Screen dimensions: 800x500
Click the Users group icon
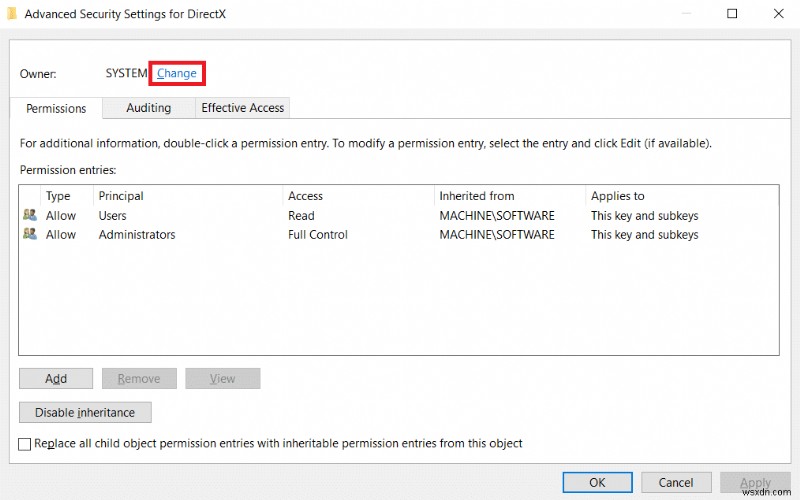pos(29,215)
